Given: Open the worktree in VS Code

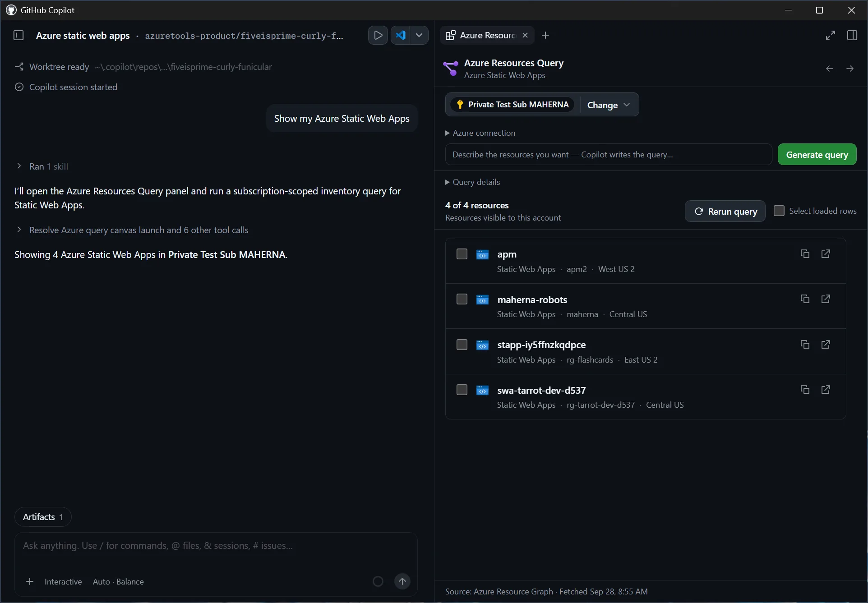Looking at the screenshot, I should [400, 35].
